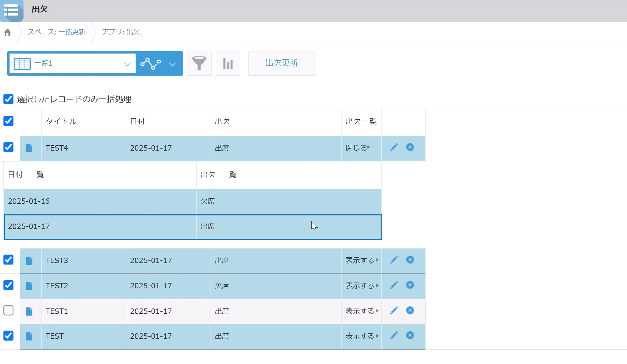Edit the TEST3 record with pencil icon
Image resolution: width=627 pixels, height=364 pixels.
[x=394, y=260]
